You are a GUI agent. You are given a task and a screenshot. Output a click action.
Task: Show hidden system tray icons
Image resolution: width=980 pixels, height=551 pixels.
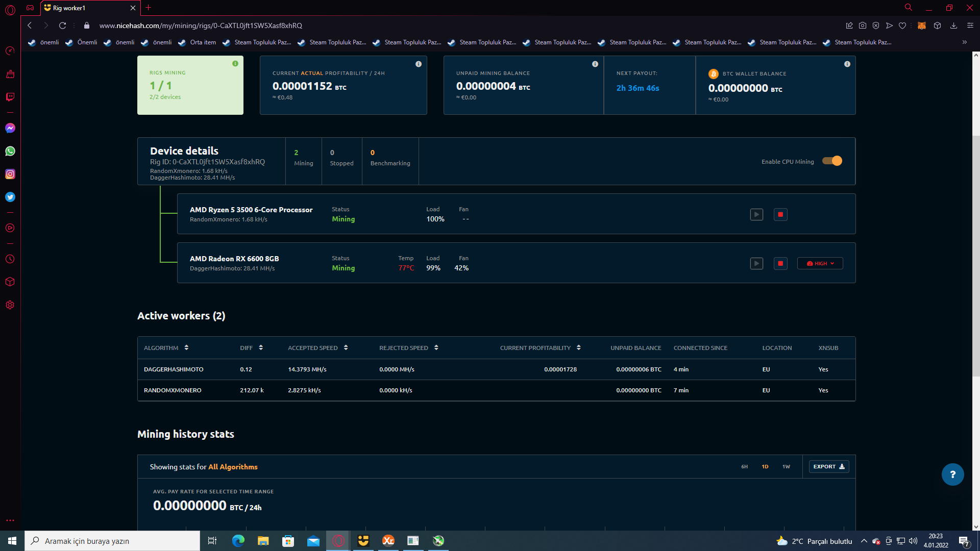tap(864, 541)
